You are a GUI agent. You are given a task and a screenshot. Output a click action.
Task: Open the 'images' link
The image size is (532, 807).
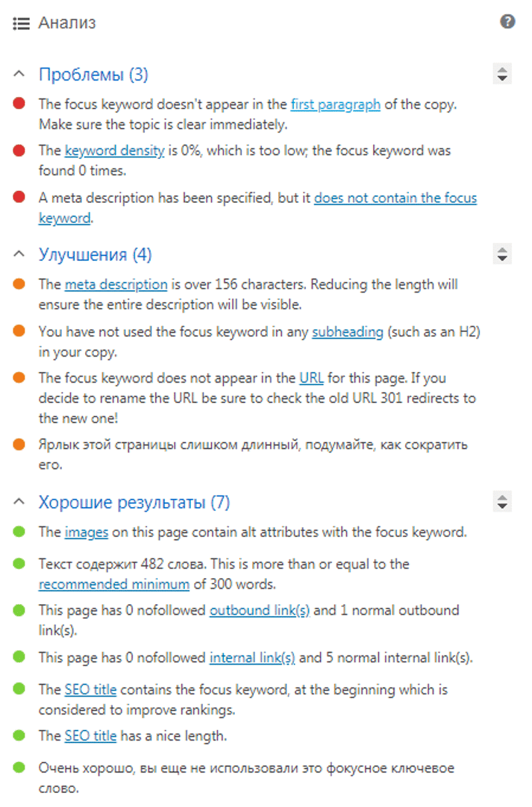click(x=86, y=532)
